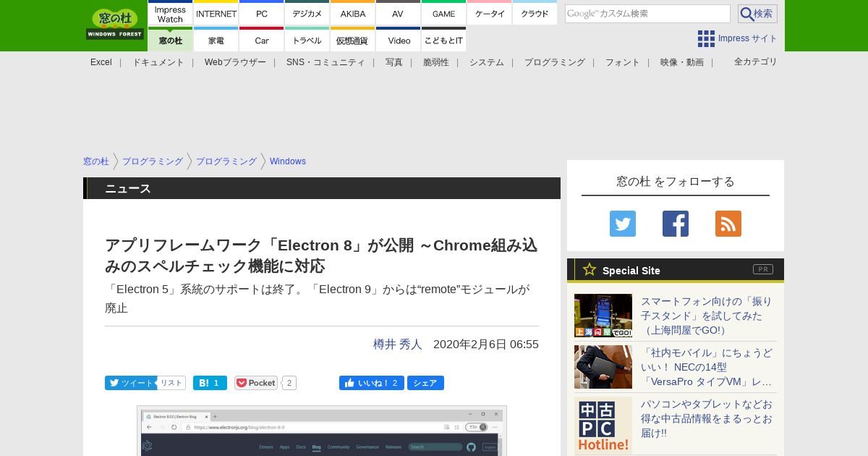Open 全カテゴリ all categories link
The image size is (868, 456).
[x=755, y=62]
